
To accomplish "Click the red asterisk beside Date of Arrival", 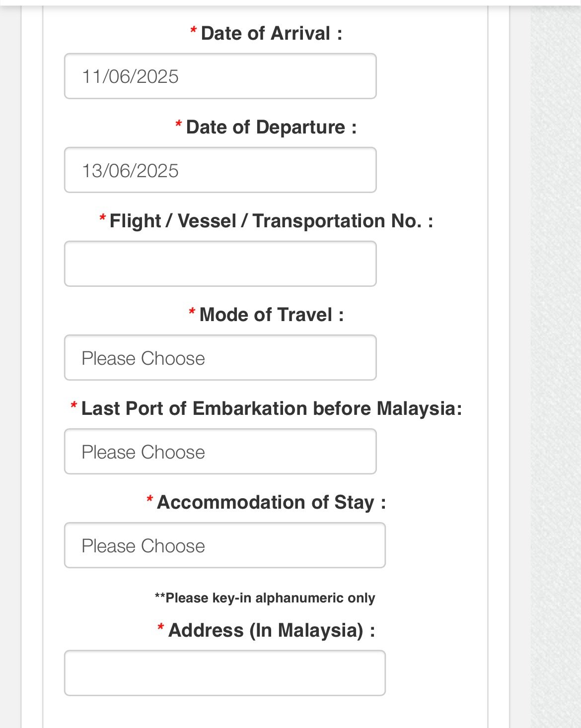I will click(x=194, y=31).
